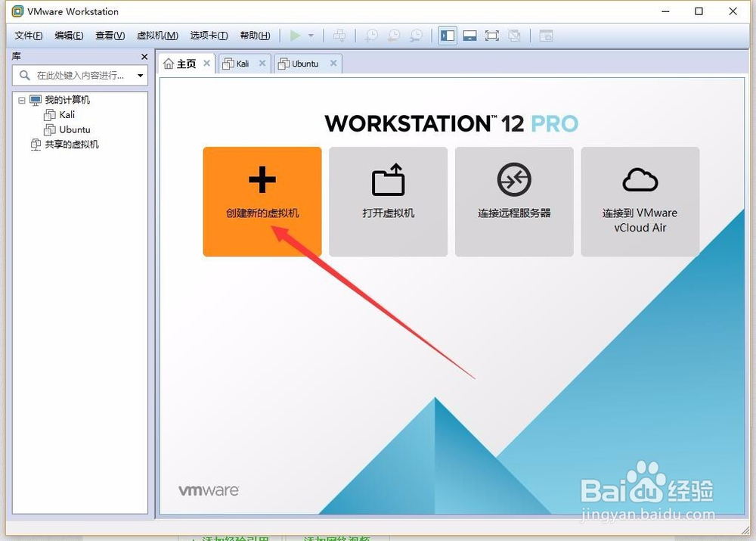Open the library search dropdown arrow
Screen dimensions: 756x541
[x=141, y=76]
